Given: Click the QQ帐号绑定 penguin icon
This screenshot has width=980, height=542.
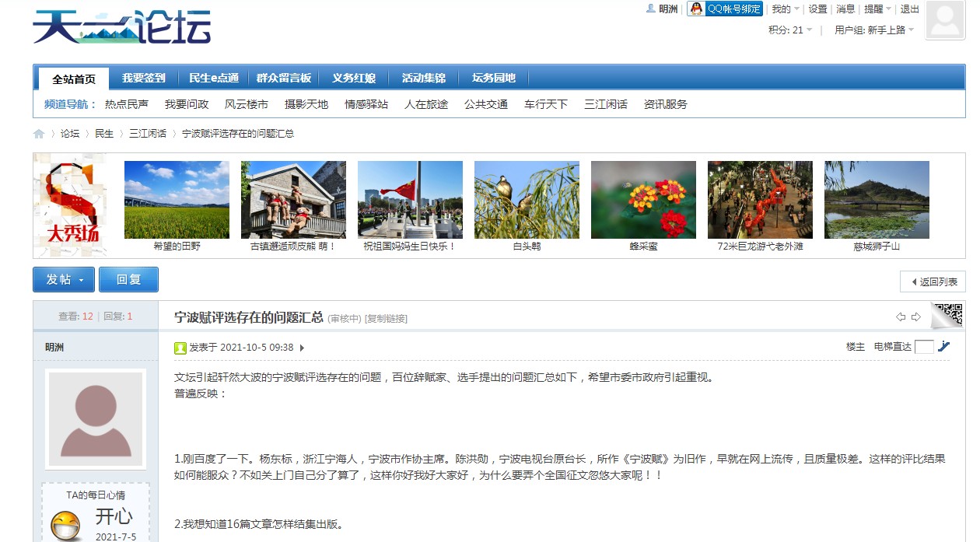Looking at the screenshot, I should [696, 9].
